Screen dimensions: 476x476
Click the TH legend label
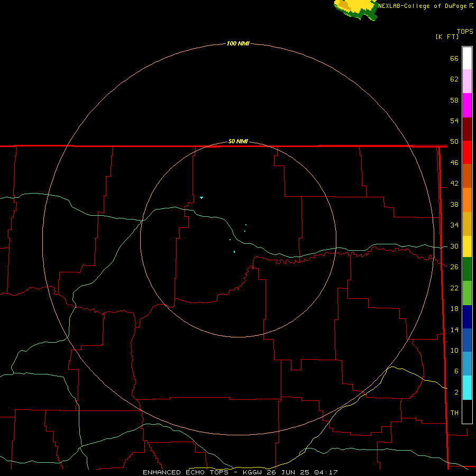(454, 413)
